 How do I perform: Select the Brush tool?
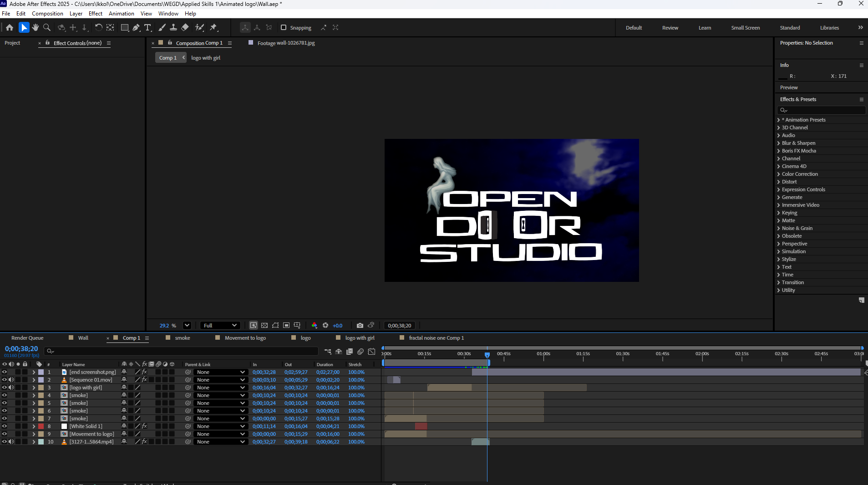(162, 27)
